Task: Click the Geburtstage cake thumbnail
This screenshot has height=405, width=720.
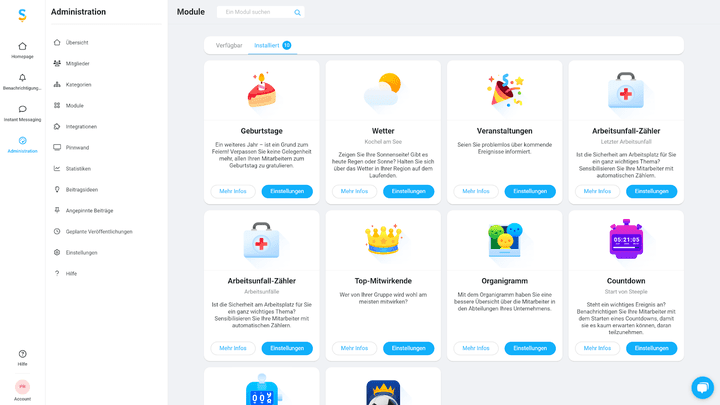Action: pos(261,90)
